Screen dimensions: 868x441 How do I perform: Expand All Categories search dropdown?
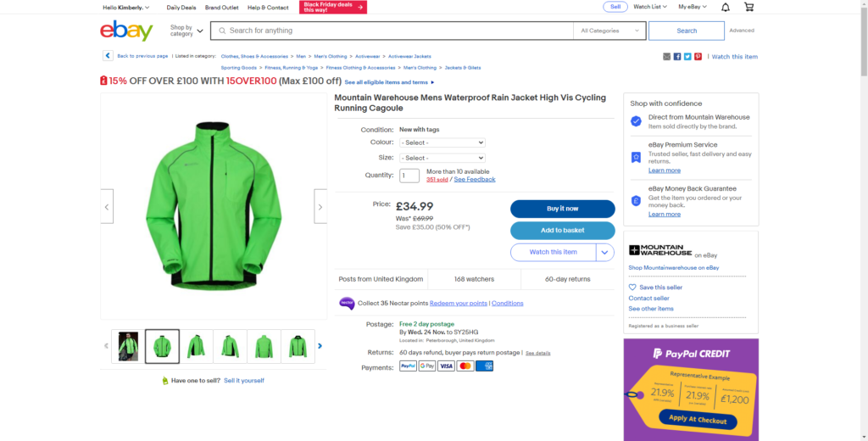click(x=609, y=31)
